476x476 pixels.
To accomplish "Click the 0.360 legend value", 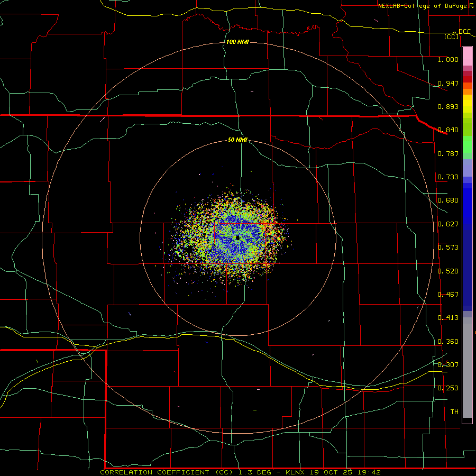I will tap(448, 341).
